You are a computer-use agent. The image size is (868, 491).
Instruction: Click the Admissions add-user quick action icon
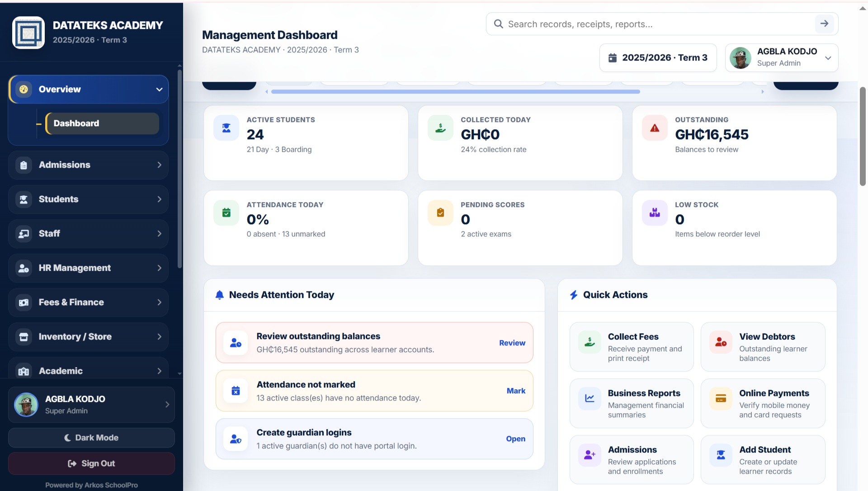pos(590,455)
